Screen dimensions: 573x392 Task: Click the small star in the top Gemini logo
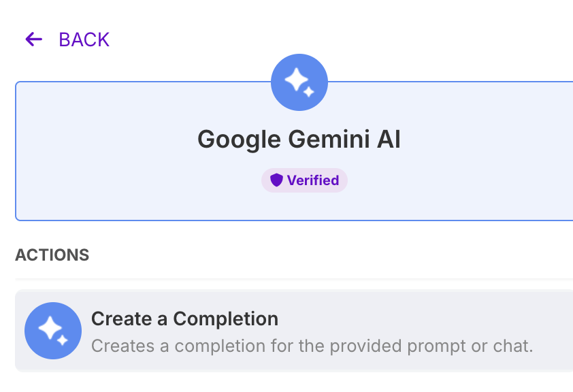point(309,92)
